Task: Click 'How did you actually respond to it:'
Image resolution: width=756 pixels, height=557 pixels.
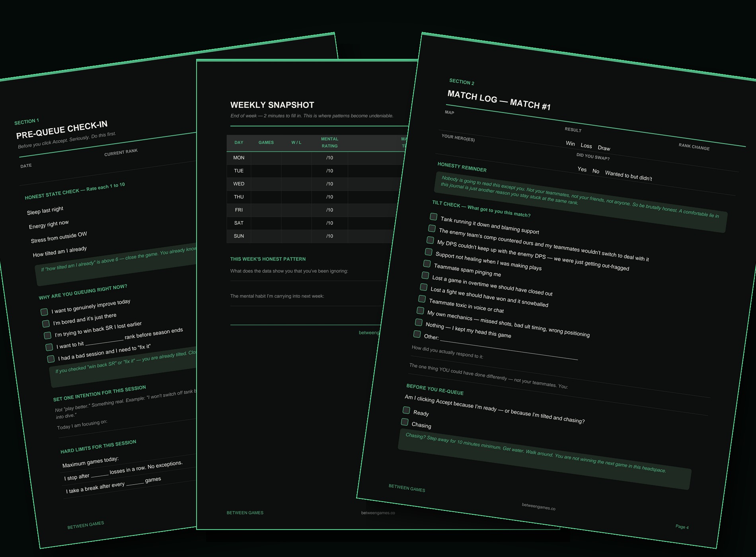Action: pos(447,352)
